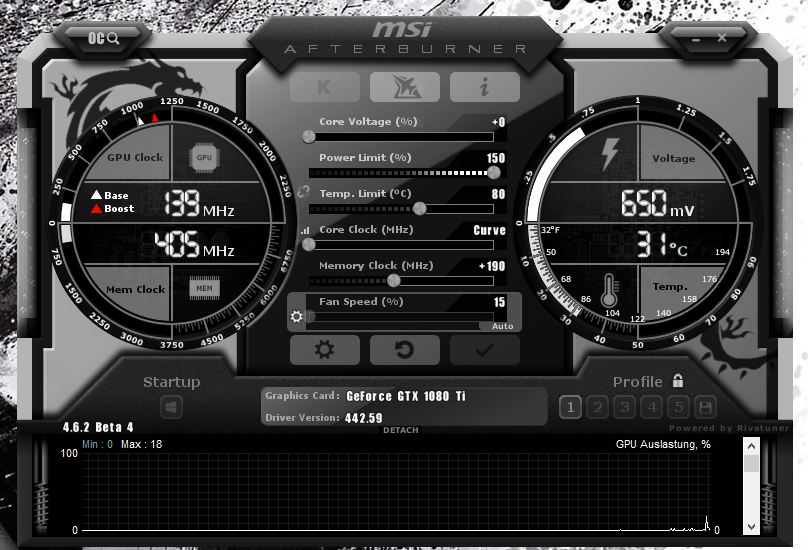
Task: Click the 4.6.2 Beta 4 version label
Action: 98,427
